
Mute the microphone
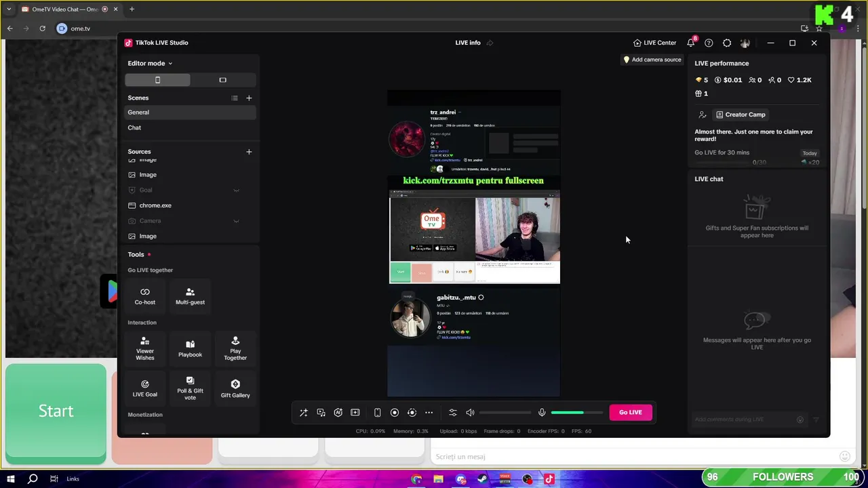click(x=542, y=413)
